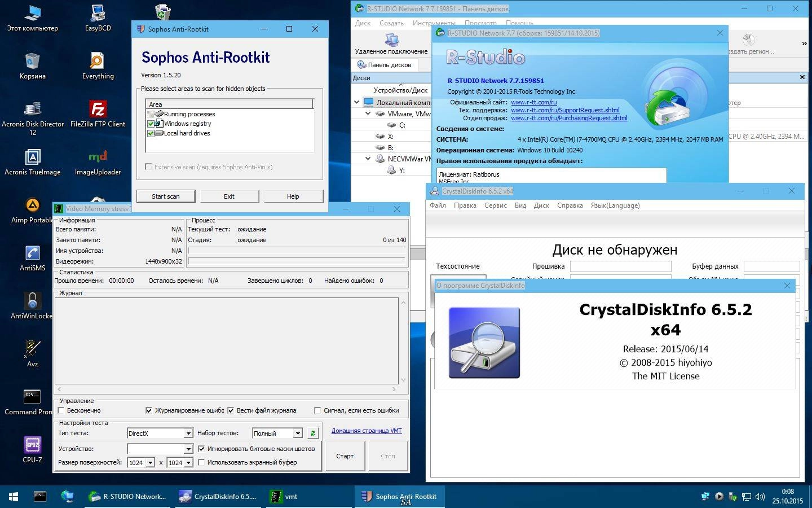The image size is (812, 508).
Task: Click the volume icon in system tray
Action: coord(760,497)
